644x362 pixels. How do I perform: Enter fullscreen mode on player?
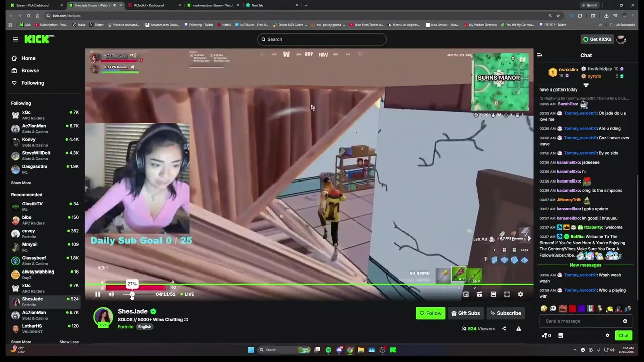[507, 294]
